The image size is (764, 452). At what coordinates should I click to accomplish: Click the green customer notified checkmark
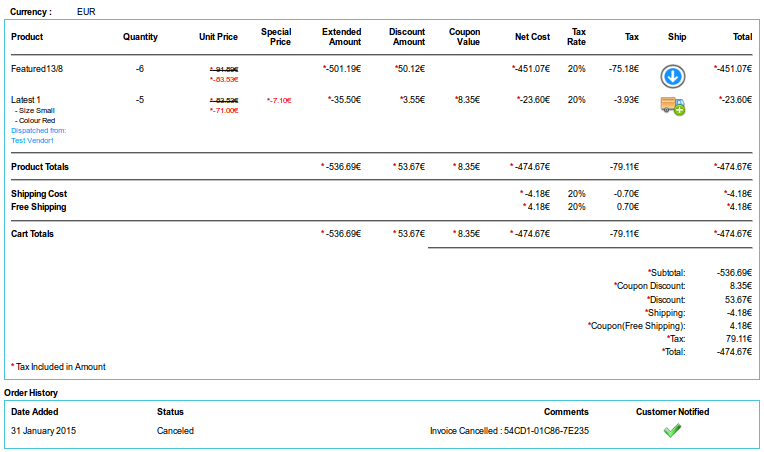coord(672,431)
